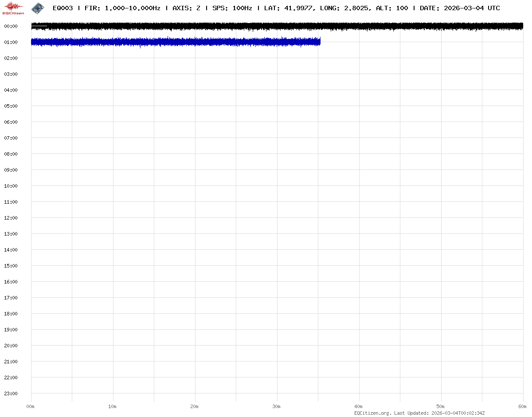Click the 30m minute axis label
This screenshot has width=532, height=417.
click(x=277, y=406)
